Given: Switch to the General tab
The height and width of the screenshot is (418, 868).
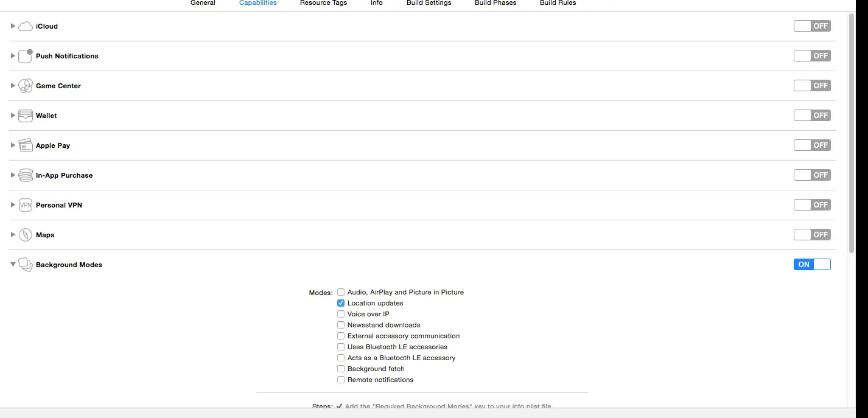Looking at the screenshot, I should (203, 3).
